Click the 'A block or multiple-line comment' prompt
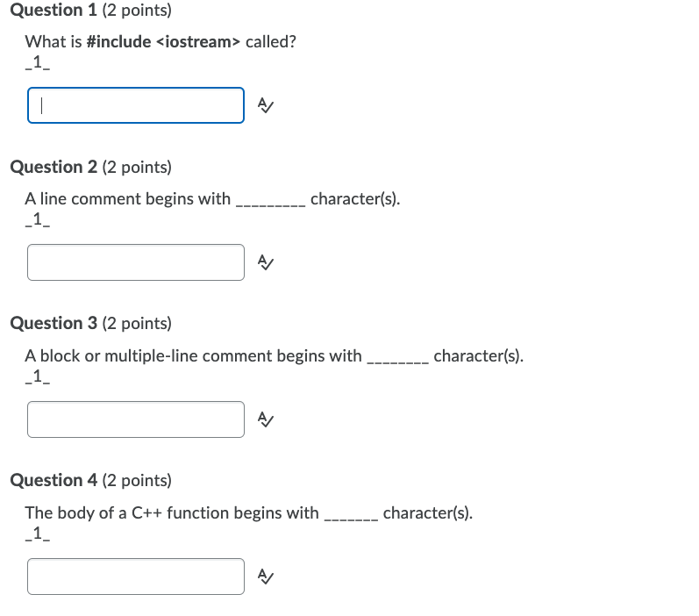Image resolution: width=699 pixels, height=616 pixels. (x=193, y=356)
